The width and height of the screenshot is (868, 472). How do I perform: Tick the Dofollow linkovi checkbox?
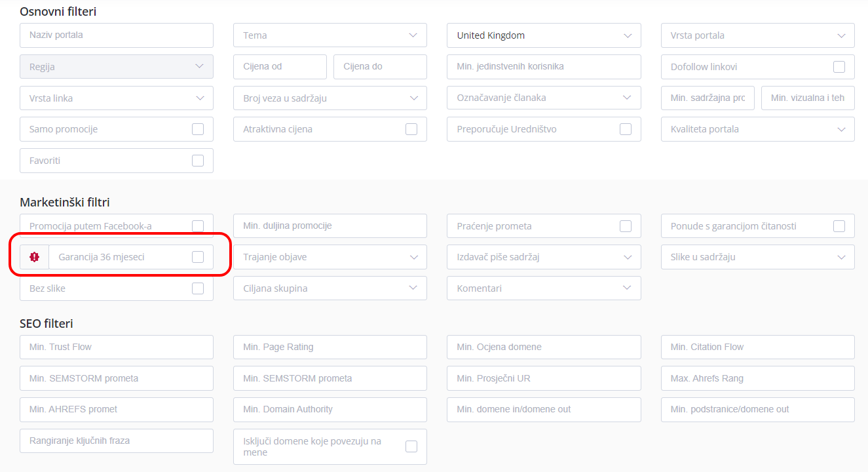coord(839,67)
